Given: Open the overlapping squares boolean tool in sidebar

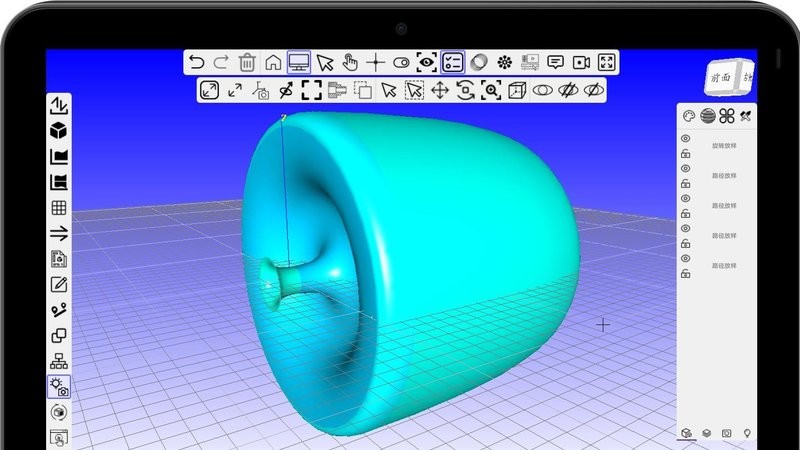Looking at the screenshot, I should tap(59, 336).
